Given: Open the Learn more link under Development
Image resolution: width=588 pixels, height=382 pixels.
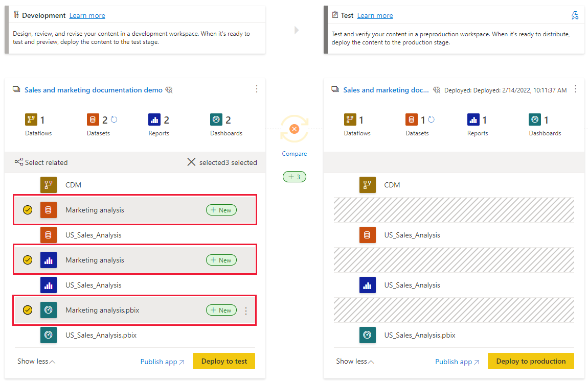Looking at the screenshot, I should pyautogui.click(x=87, y=15).
